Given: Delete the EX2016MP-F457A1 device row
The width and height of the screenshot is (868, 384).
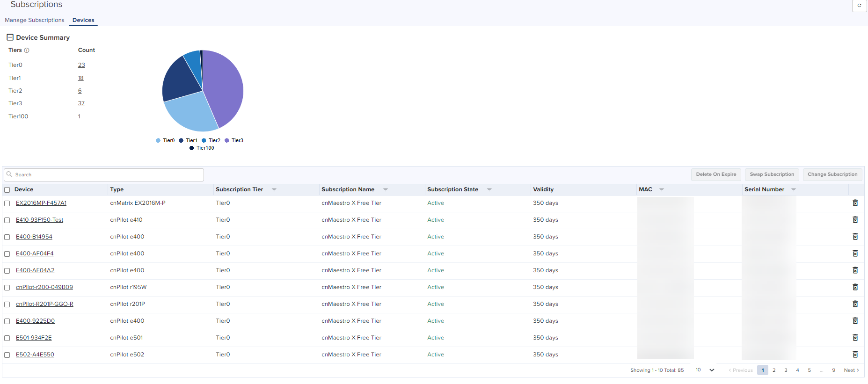Looking at the screenshot, I should 855,203.
